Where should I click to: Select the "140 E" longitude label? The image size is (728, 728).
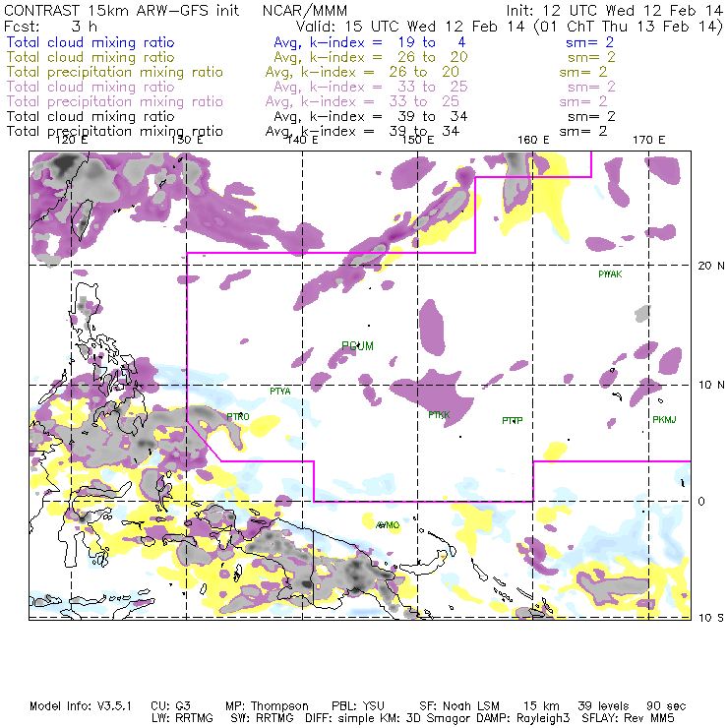(302, 140)
